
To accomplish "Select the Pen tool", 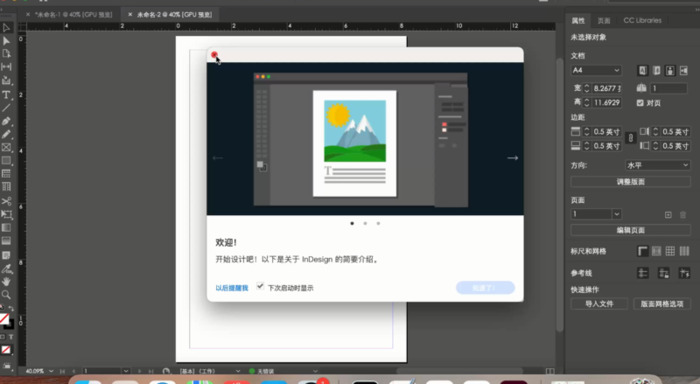I will point(6,121).
